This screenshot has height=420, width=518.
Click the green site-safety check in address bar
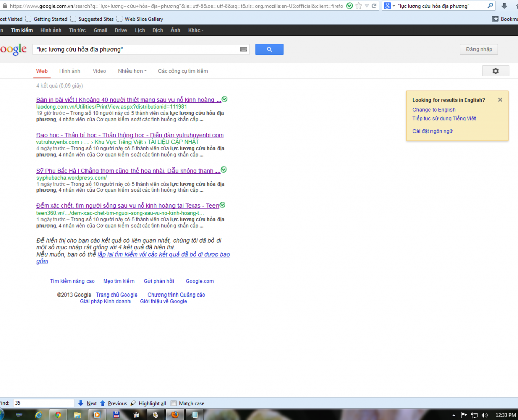(349, 6)
